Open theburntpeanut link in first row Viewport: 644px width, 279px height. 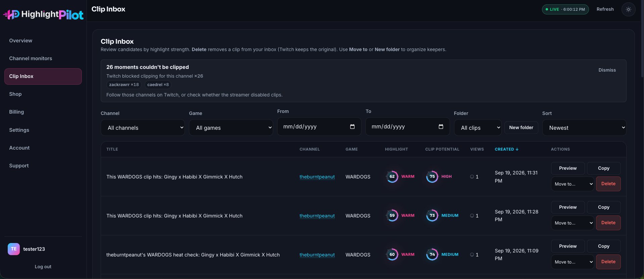[x=317, y=177]
